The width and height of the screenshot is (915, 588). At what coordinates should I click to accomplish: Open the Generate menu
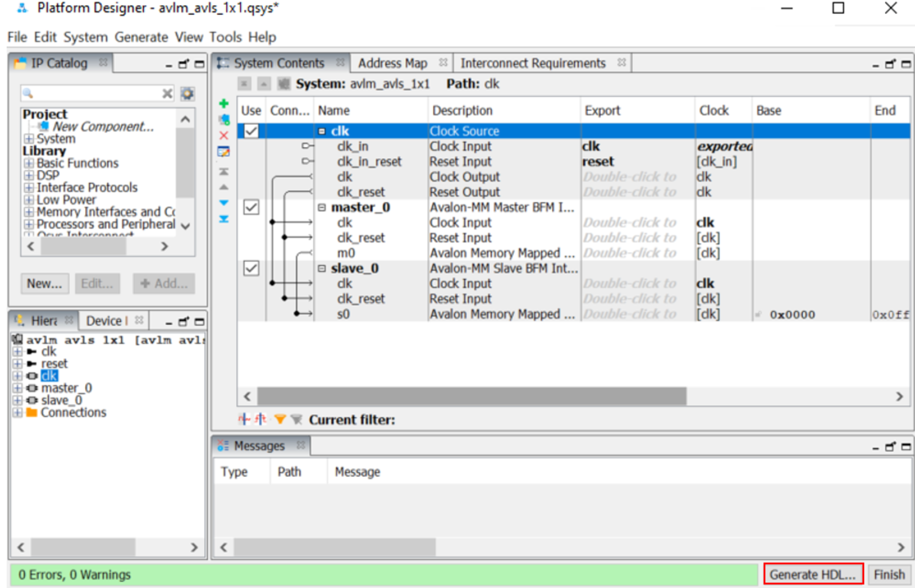(x=141, y=37)
